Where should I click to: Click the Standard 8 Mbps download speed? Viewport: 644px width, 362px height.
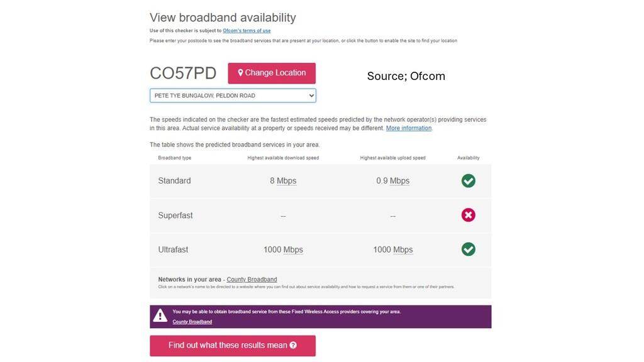[283, 181]
